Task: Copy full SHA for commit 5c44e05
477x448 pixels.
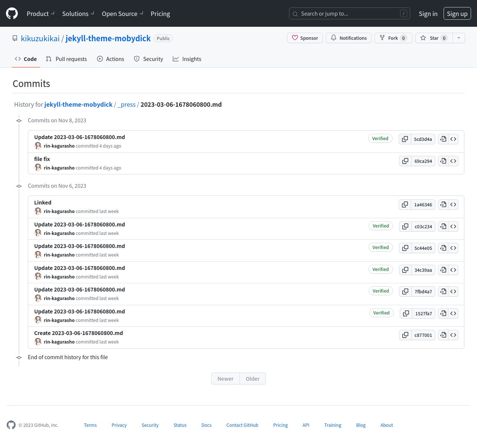Action: coord(405,248)
